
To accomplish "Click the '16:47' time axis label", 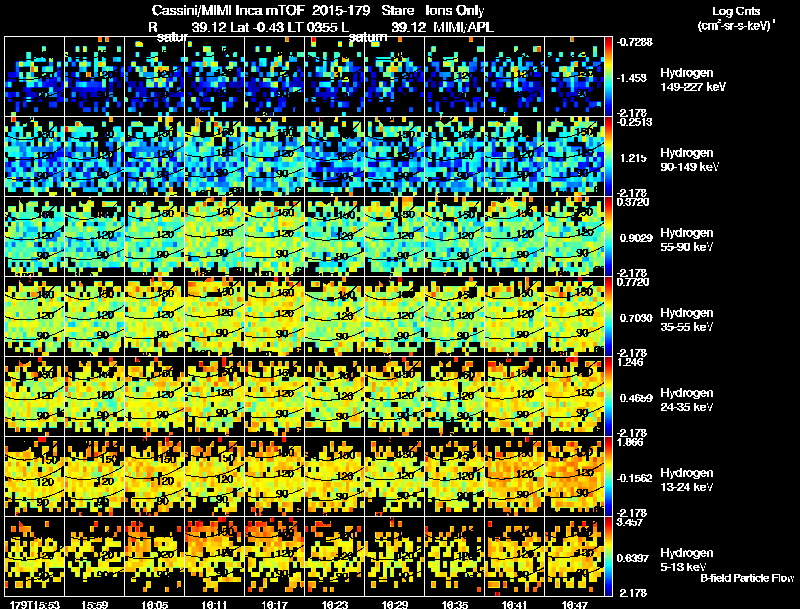I will pos(574,604).
